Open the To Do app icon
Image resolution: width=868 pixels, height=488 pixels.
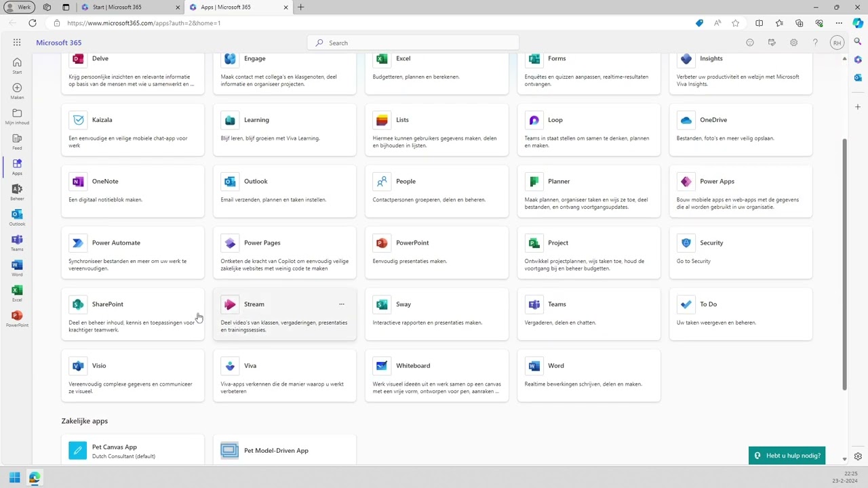point(686,304)
